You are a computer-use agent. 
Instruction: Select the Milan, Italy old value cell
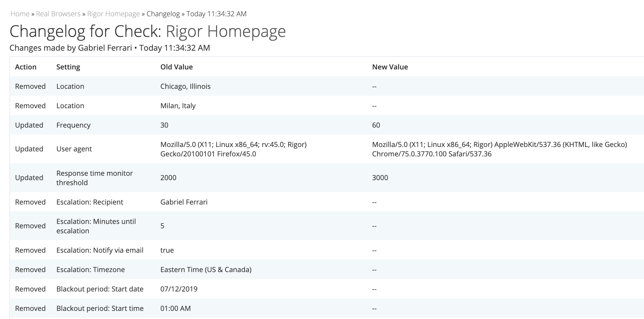(x=178, y=106)
